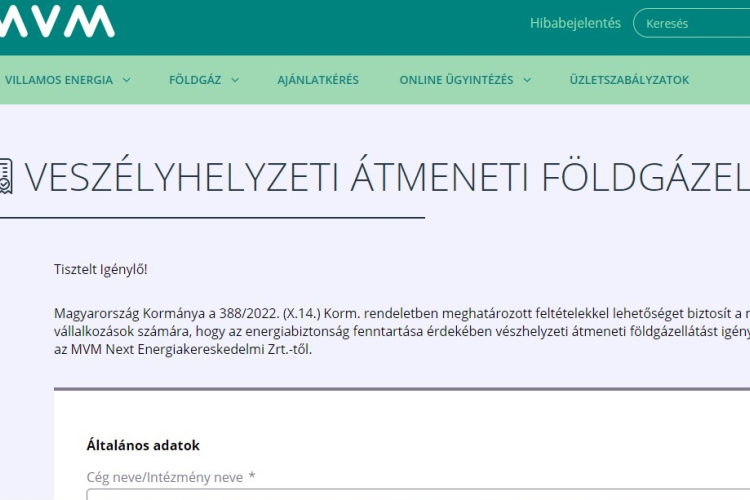Click the document icon beside the page title
750x500 pixels.
pyautogui.click(x=5, y=176)
